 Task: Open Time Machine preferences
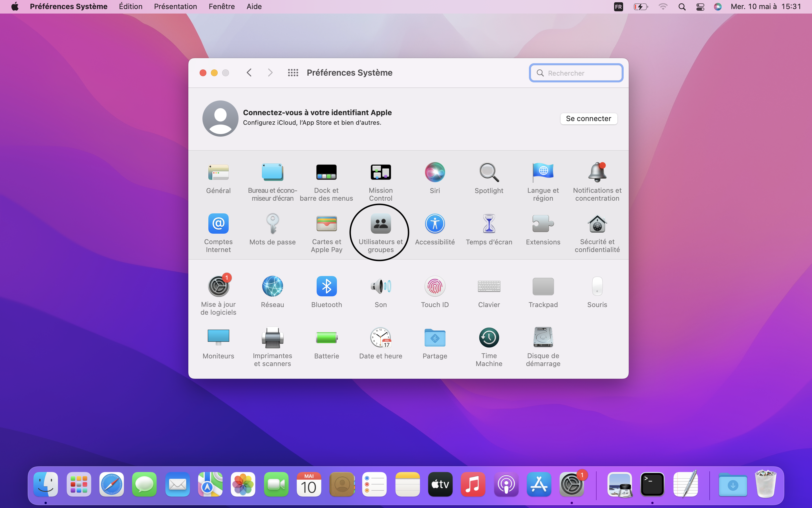[x=489, y=347]
